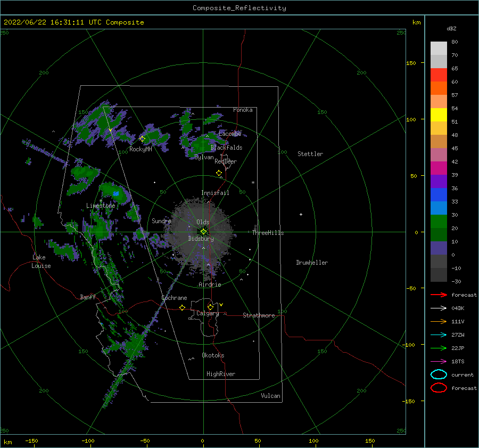
Task: Click the Okotoks town label
Action: tap(213, 355)
